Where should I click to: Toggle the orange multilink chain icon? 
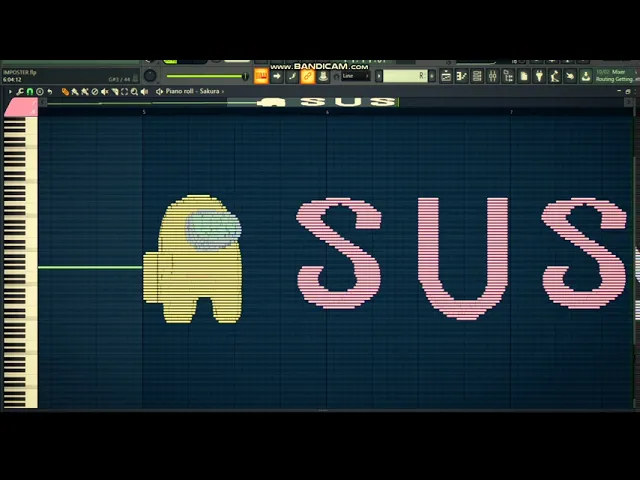click(308, 76)
